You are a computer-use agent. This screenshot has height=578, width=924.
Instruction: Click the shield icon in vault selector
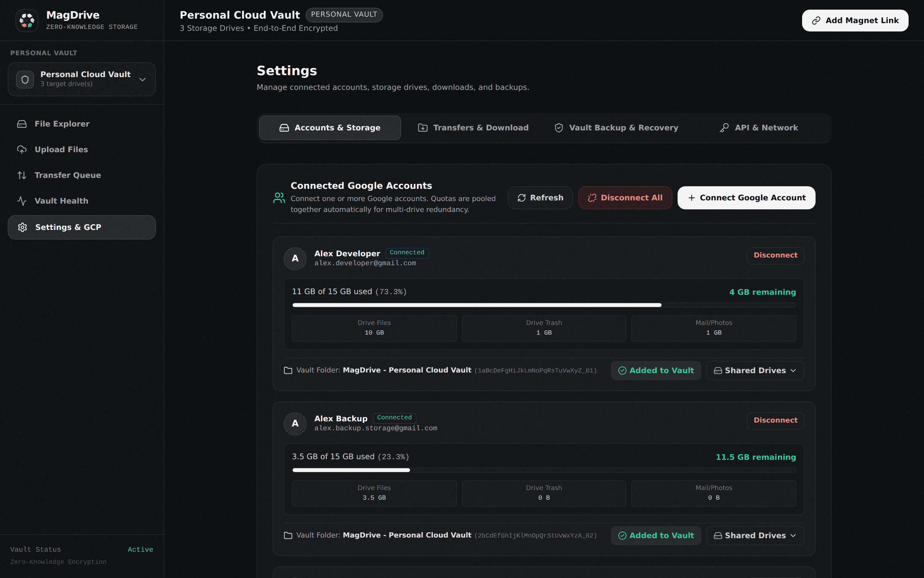pyautogui.click(x=25, y=80)
